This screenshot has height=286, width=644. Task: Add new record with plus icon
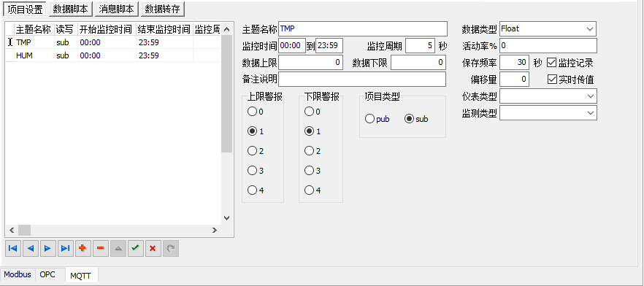click(x=83, y=248)
